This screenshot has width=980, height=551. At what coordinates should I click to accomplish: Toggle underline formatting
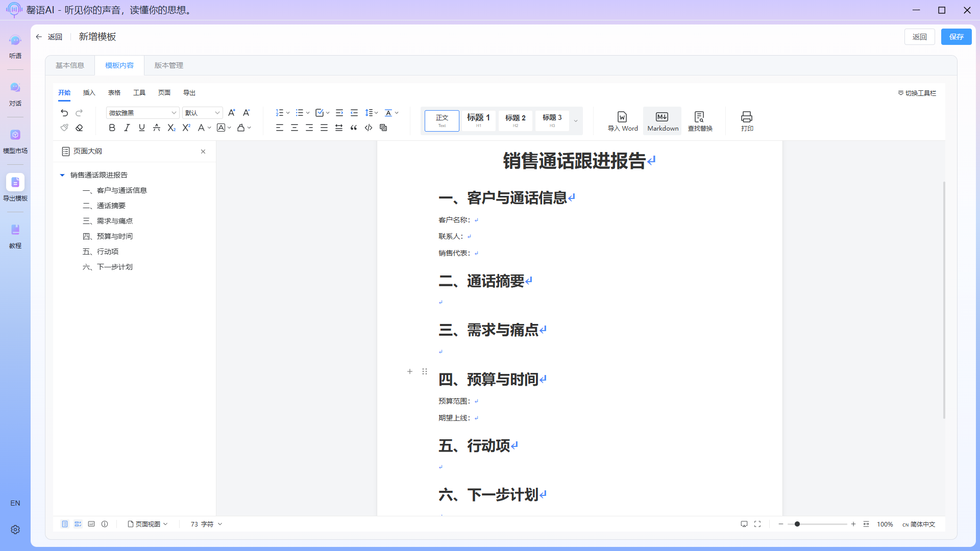tap(142, 128)
